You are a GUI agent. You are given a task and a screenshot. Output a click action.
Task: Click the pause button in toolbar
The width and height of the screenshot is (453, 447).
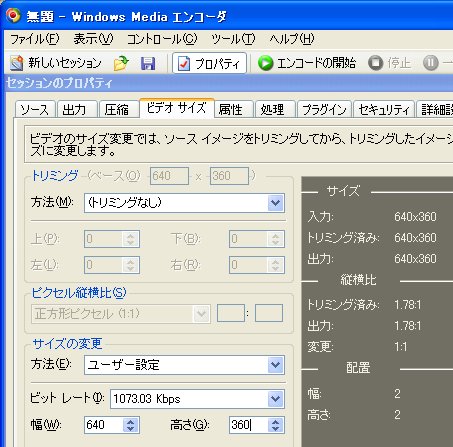click(x=431, y=63)
